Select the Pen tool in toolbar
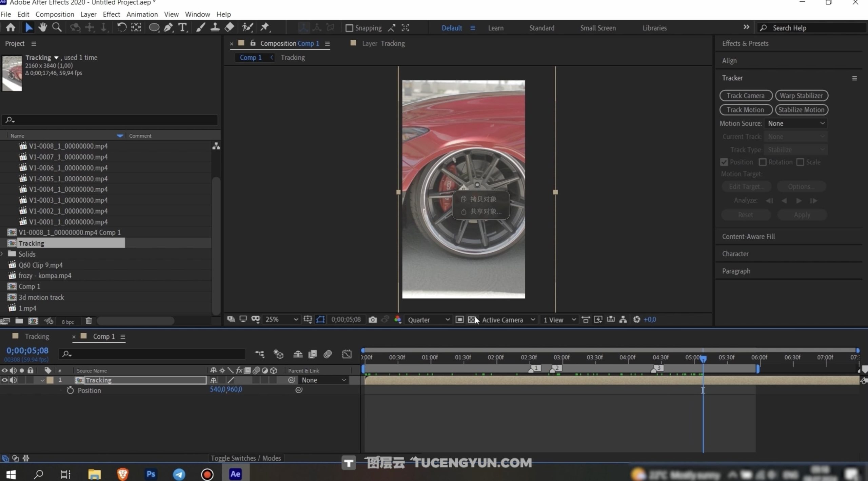Viewport: 868px width, 481px height. pos(168,27)
